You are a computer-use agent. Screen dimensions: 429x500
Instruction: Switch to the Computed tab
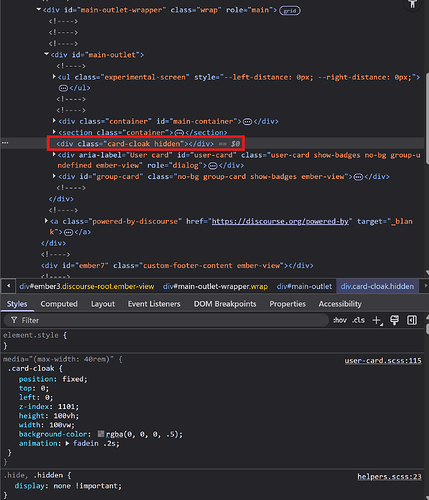point(59,304)
